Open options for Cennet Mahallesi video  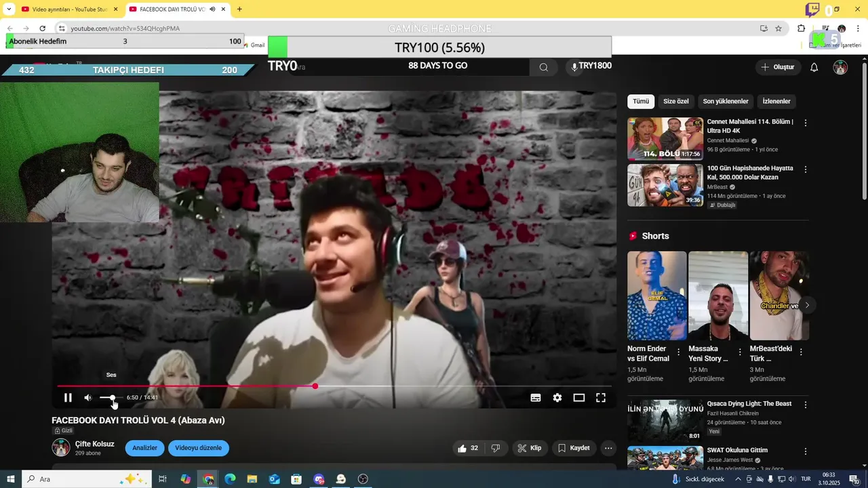tap(806, 123)
